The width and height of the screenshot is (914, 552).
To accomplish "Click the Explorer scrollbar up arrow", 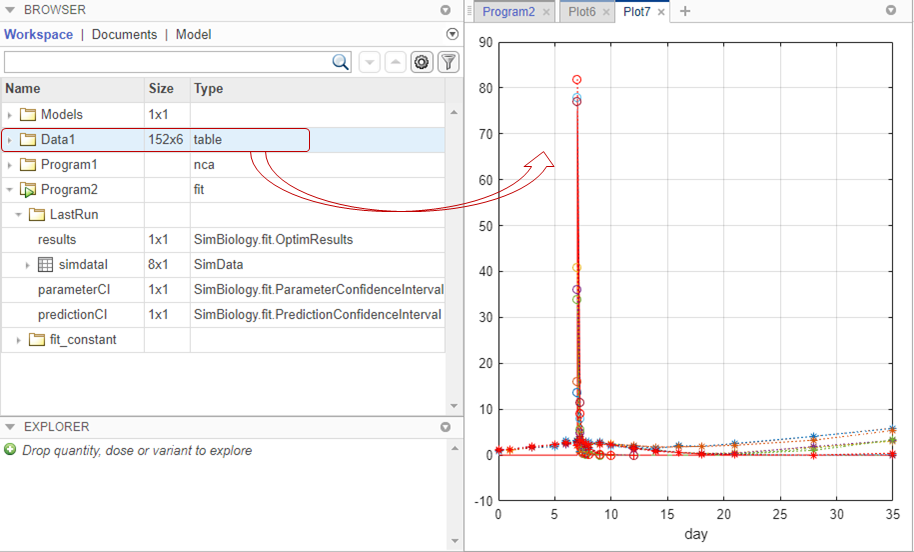I will [x=455, y=448].
